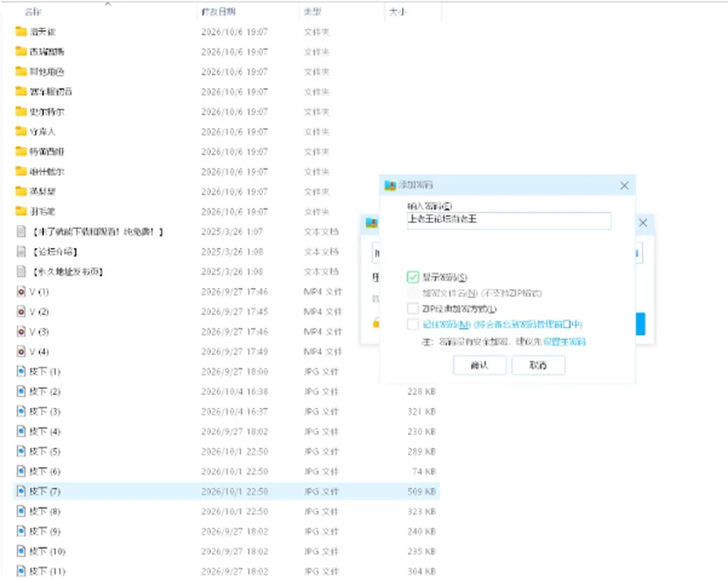Click the icon of JPG file (5)

(x=21, y=451)
